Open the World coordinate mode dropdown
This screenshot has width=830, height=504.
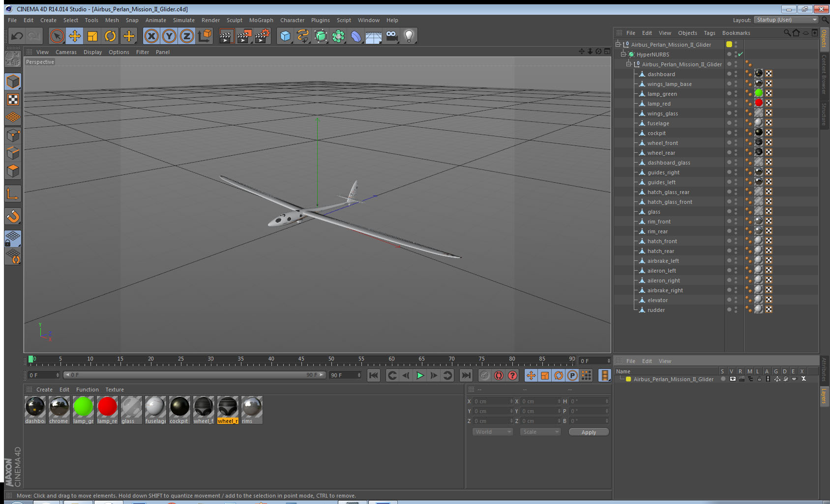pyautogui.click(x=493, y=432)
